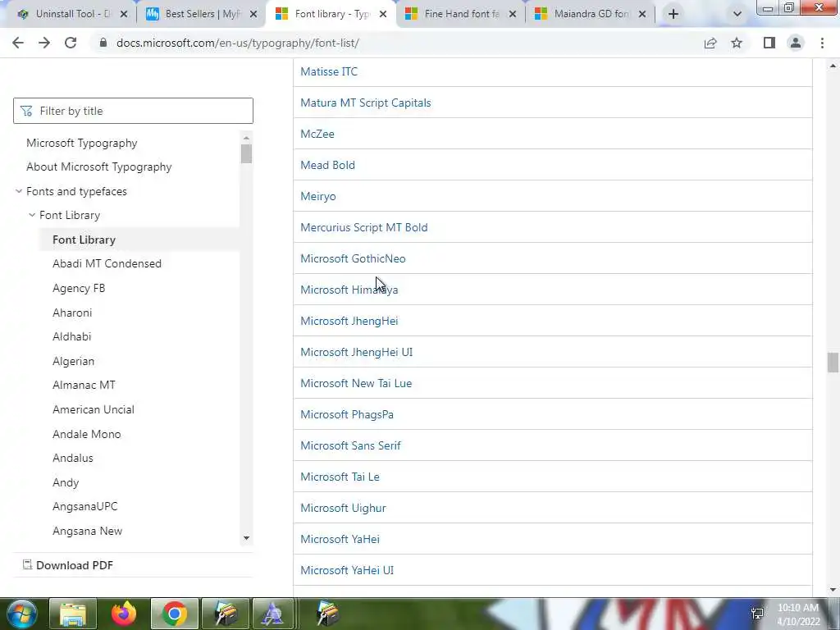Click sidebar scroll down arrow
This screenshot has height=630, width=840.
(246, 538)
